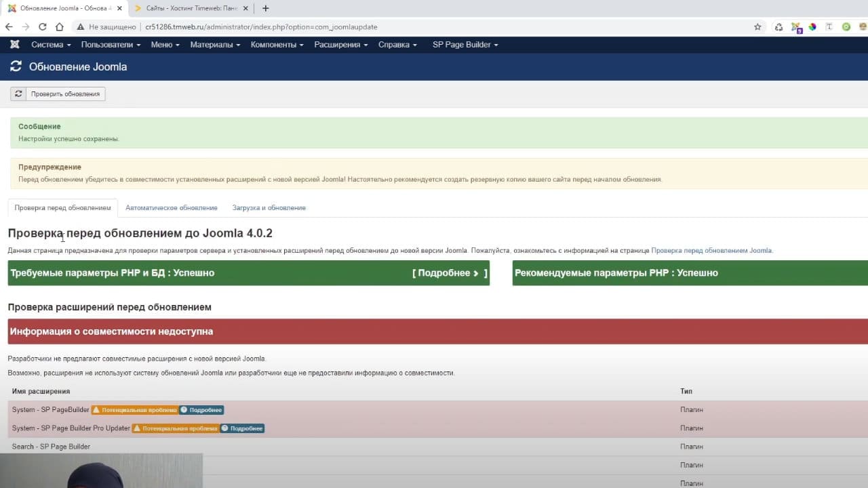Image resolution: width=868 pixels, height=488 pixels.
Task: Click the warning badge on SP Page Builder Pro Updater row
Action: (176, 428)
